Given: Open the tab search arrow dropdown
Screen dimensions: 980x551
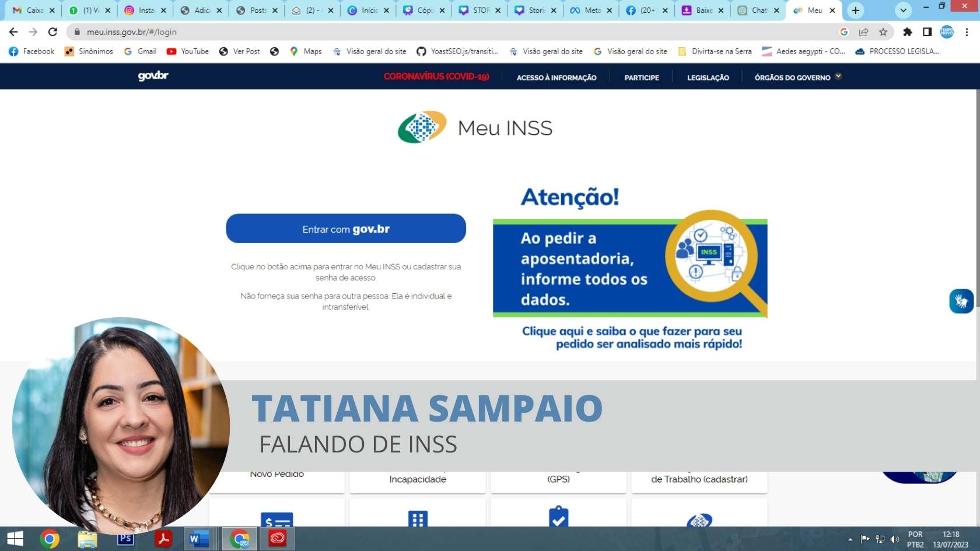Looking at the screenshot, I should [x=902, y=10].
